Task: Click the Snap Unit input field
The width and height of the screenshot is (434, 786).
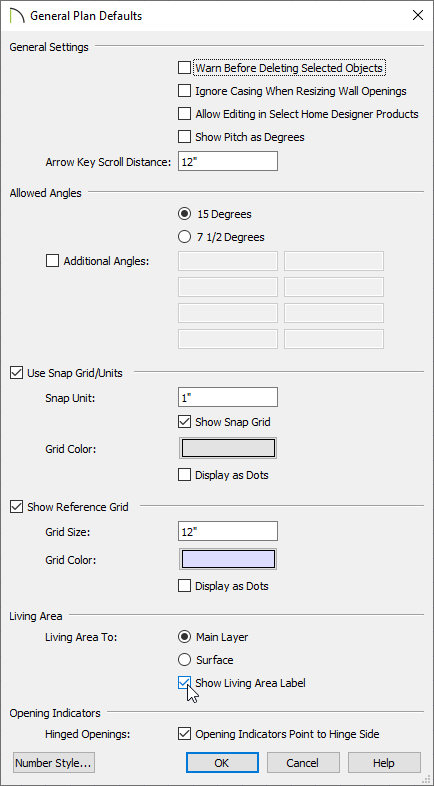Action: [228, 398]
